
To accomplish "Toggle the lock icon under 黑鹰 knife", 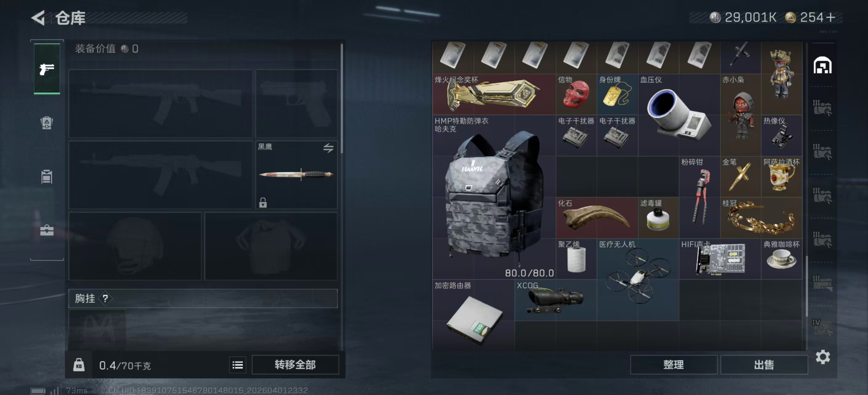I will click(x=263, y=202).
